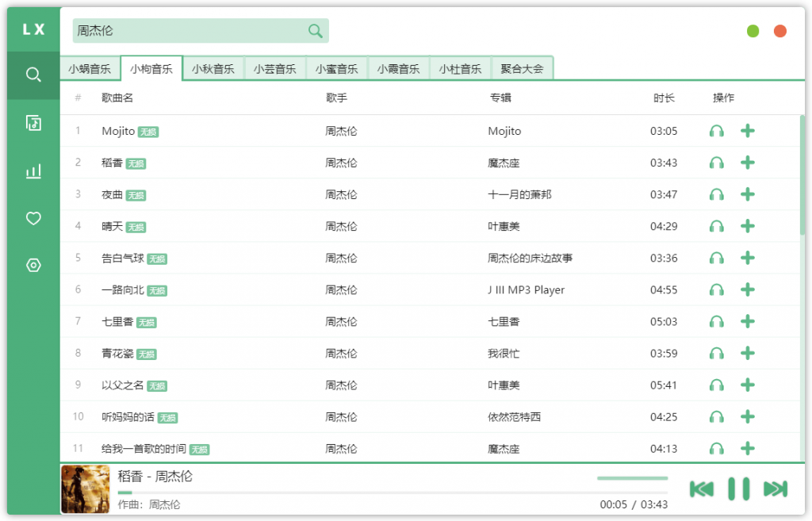This screenshot has height=521, width=812.
Task: Open the song list sidebar icon
Action: (33, 123)
